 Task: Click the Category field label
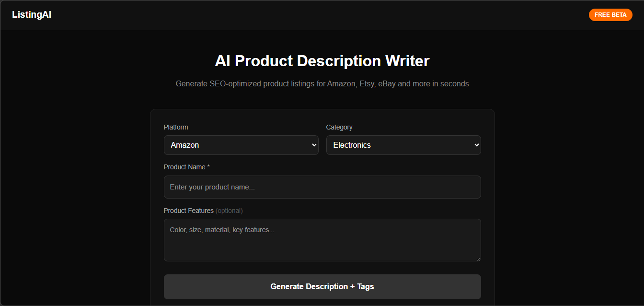coord(339,127)
